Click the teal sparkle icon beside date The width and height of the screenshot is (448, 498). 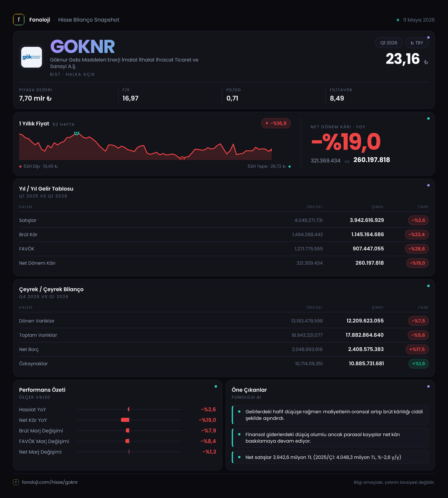point(398,20)
